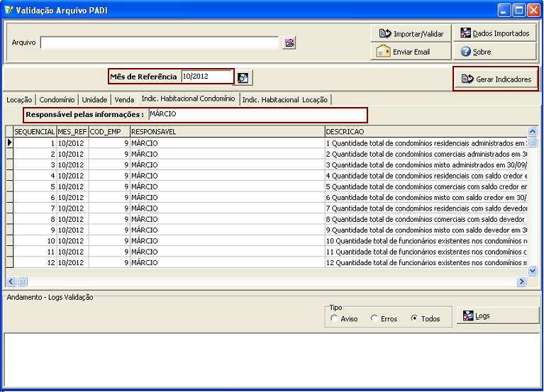Switch to the Condomínio tab
This screenshot has height=392, width=544.
(x=57, y=100)
